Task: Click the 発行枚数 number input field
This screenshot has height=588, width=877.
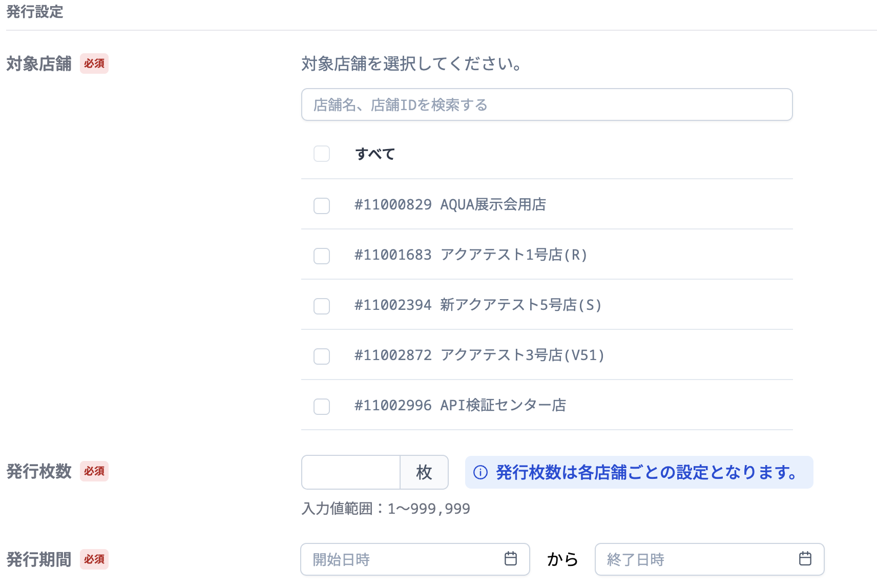Action: pyautogui.click(x=350, y=472)
